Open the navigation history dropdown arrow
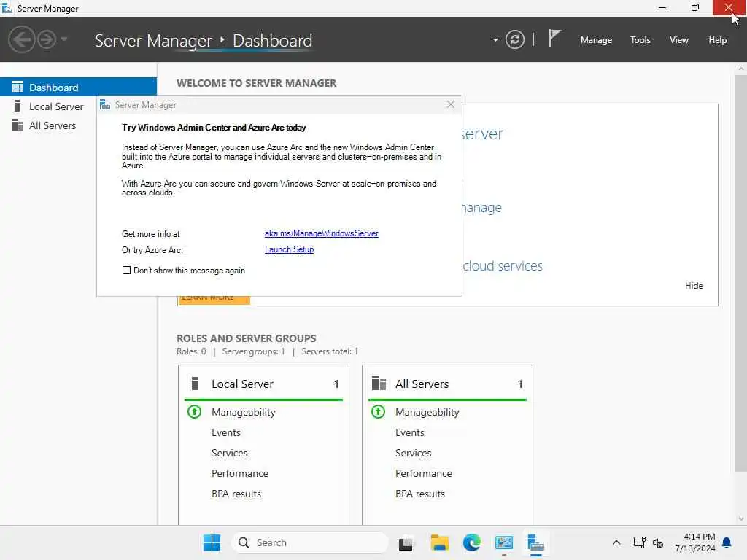Image resolution: width=747 pixels, height=560 pixels. (x=64, y=39)
